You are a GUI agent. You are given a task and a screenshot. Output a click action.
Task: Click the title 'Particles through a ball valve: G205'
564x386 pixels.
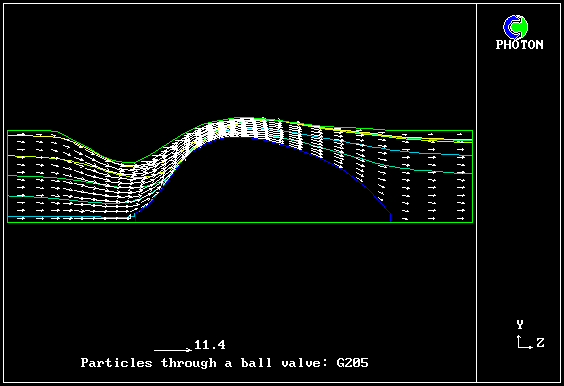pyautogui.click(x=224, y=363)
